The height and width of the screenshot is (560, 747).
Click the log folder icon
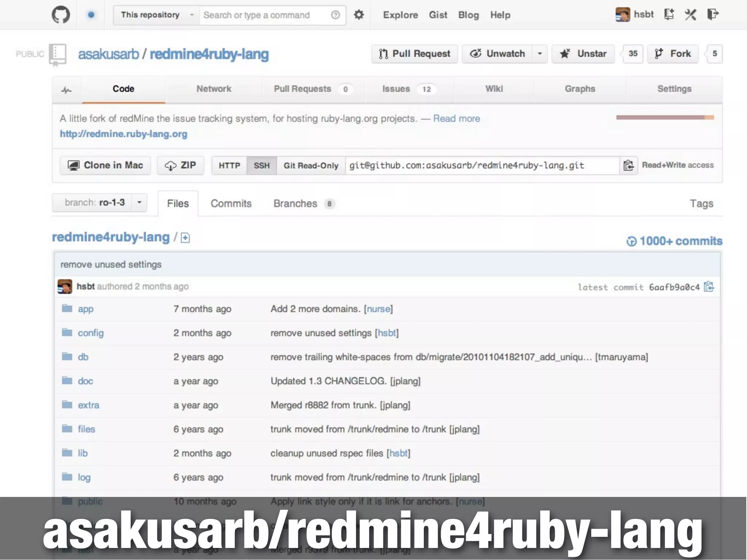click(67, 477)
